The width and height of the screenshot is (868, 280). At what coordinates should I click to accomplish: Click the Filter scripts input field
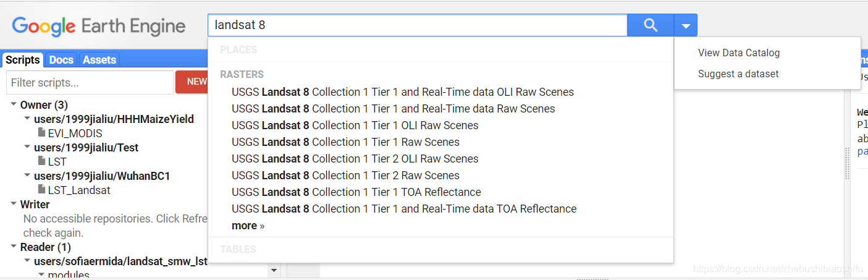click(90, 82)
